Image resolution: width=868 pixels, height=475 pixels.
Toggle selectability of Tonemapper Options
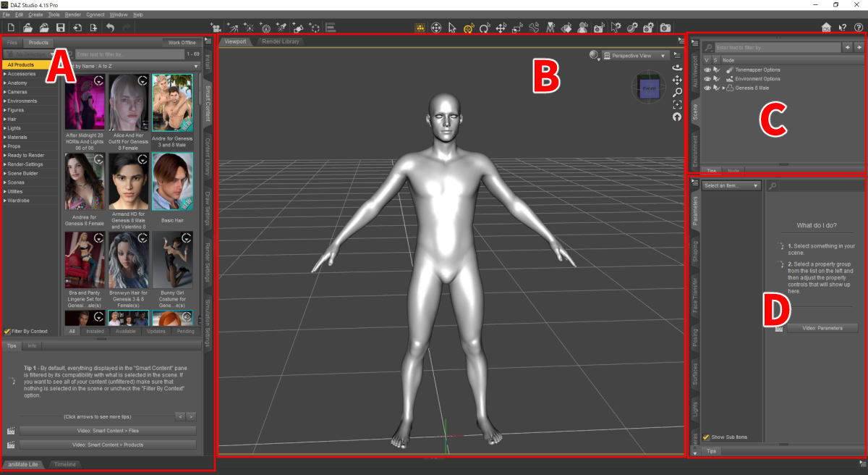coord(716,70)
